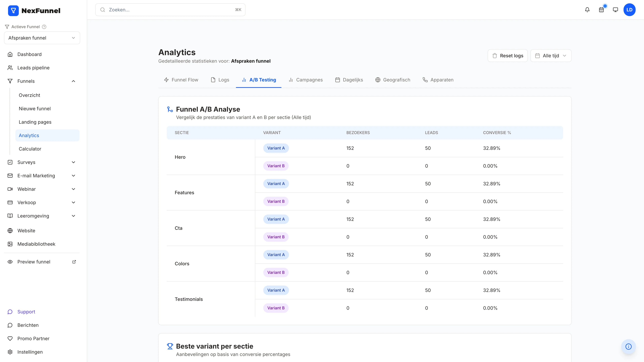Click the Dashboard home icon

pos(10,54)
